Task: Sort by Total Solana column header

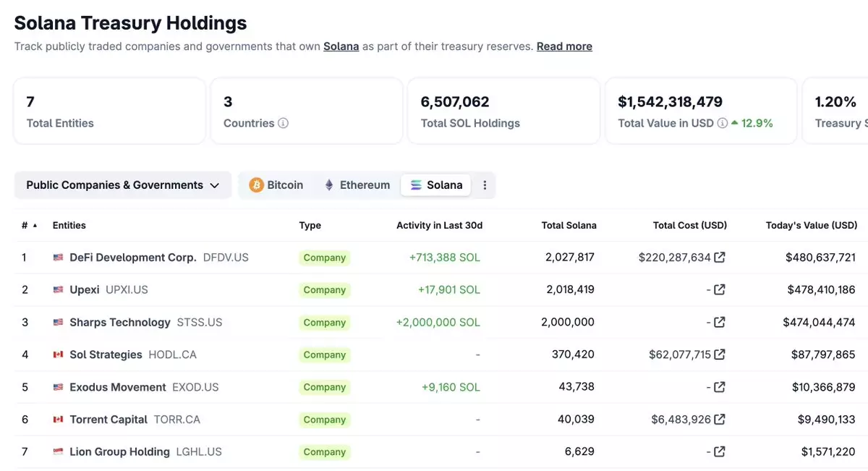Action: coord(569,226)
